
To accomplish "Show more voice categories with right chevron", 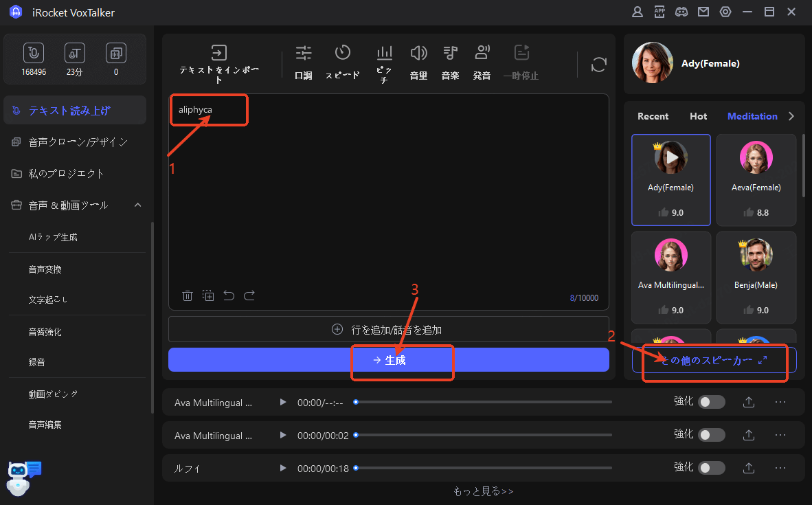I will (x=791, y=116).
